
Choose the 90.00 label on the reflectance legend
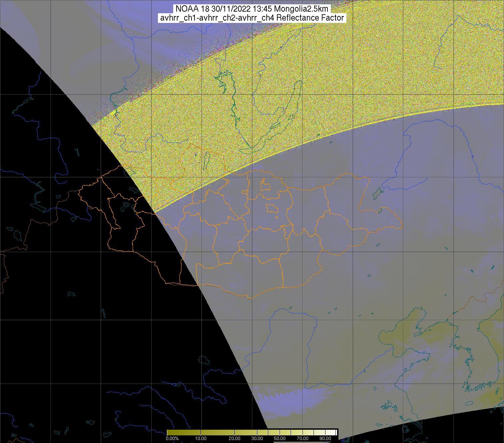tap(324, 438)
